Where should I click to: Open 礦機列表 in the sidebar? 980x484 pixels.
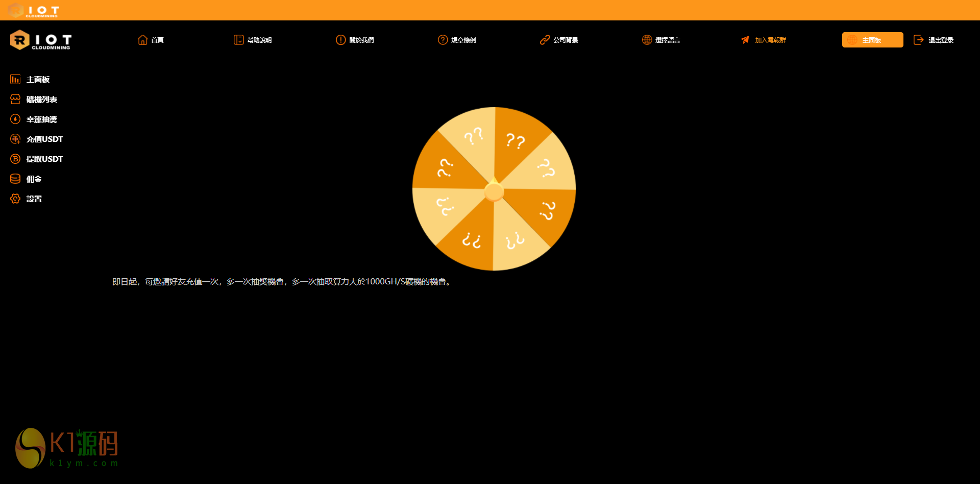pos(34,99)
